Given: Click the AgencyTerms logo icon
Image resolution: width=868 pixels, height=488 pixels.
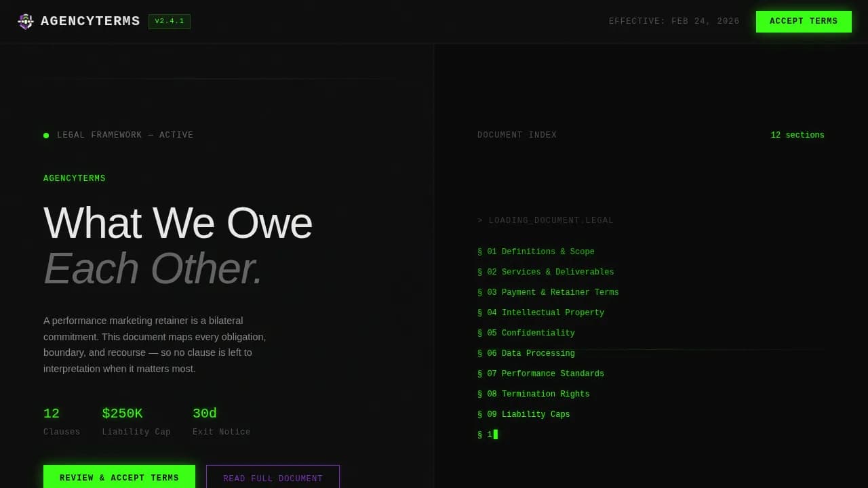Looking at the screenshot, I should point(25,22).
